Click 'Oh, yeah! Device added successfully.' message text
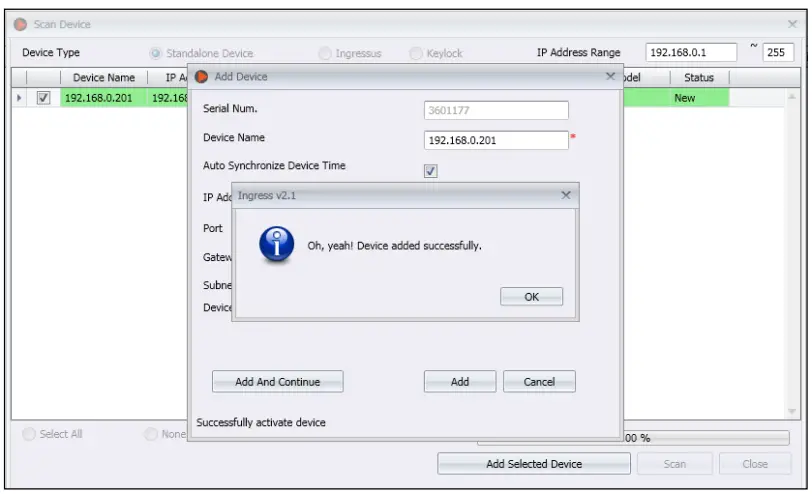Image resolution: width=812 pixels, height=494 pixels. 395,246
